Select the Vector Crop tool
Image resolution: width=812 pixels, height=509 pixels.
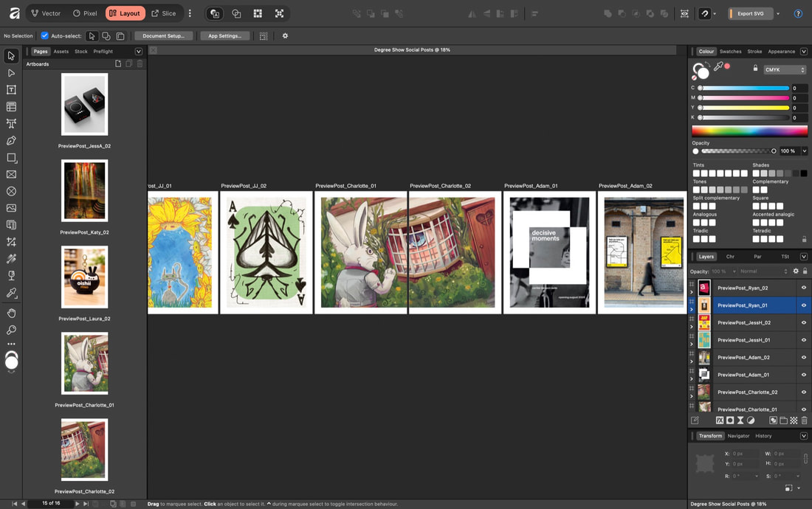click(11, 241)
